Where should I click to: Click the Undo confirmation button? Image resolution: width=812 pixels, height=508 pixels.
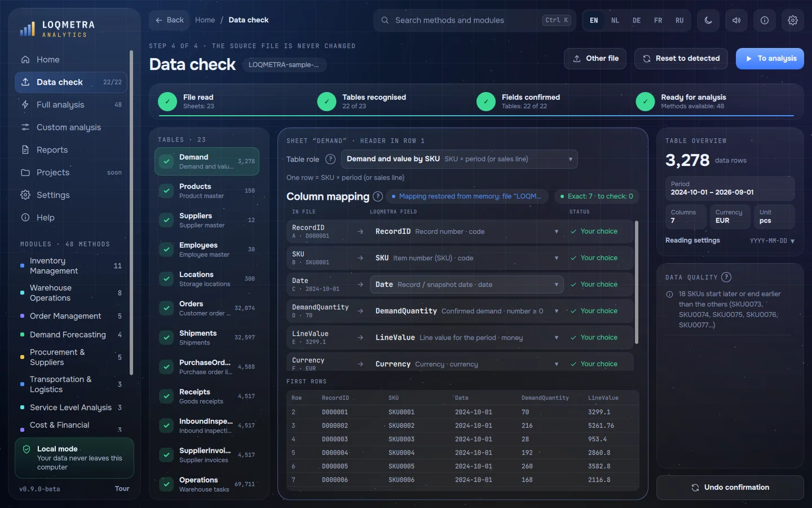(730, 488)
